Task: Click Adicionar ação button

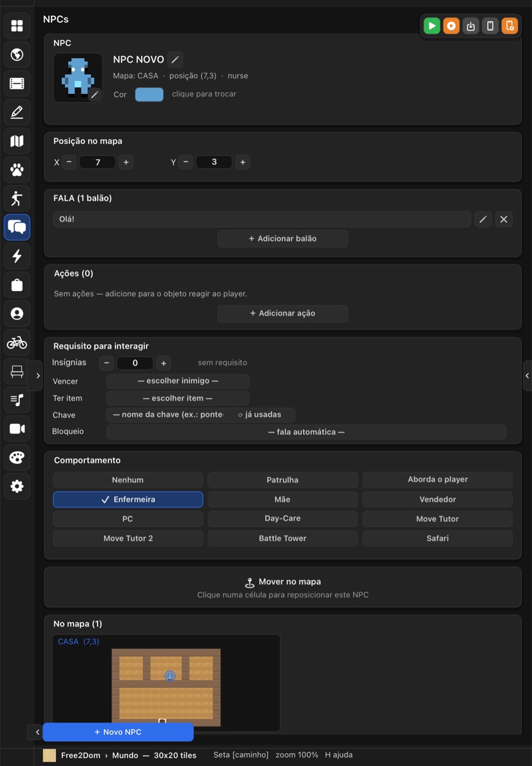Action: (x=283, y=313)
